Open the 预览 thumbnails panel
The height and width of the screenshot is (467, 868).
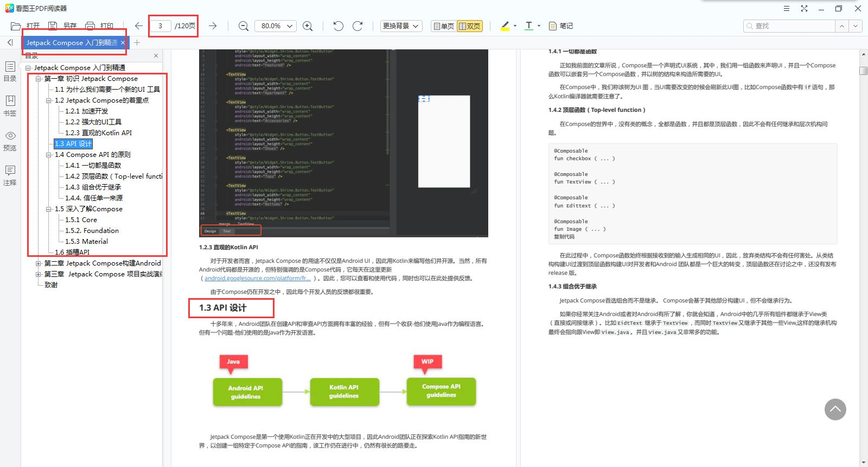[10, 141]
